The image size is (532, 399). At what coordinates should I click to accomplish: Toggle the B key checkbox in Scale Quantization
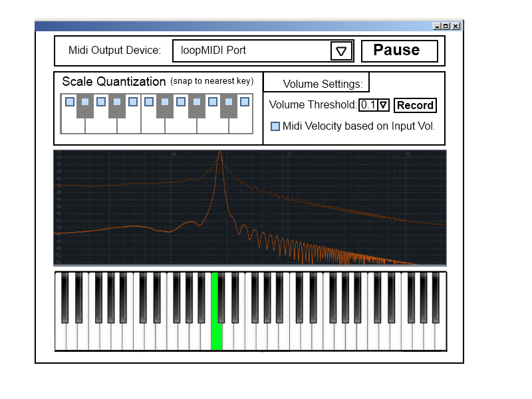[x=245, y=102]
